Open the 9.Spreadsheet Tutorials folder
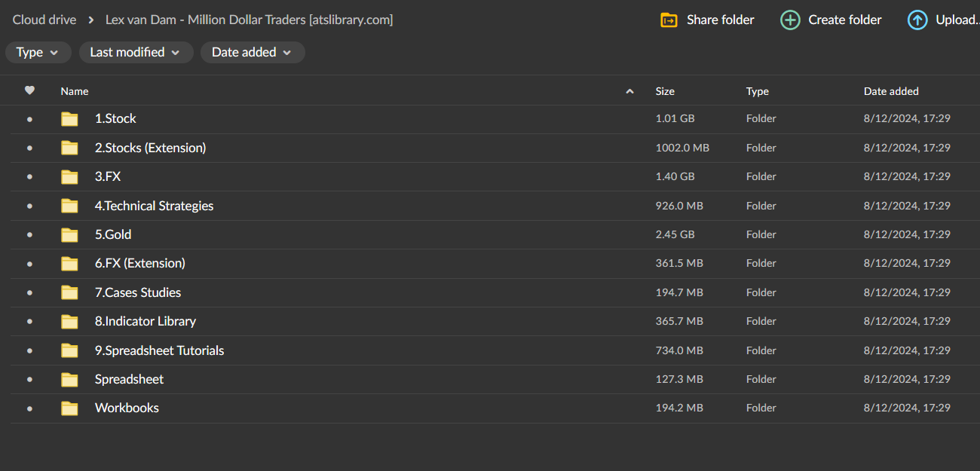980x471 pixels. 159,350
